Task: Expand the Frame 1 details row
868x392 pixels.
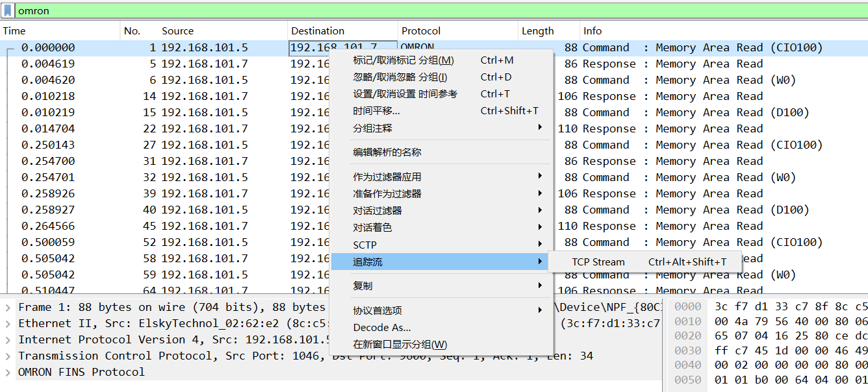Action: [x=7, y=307]
